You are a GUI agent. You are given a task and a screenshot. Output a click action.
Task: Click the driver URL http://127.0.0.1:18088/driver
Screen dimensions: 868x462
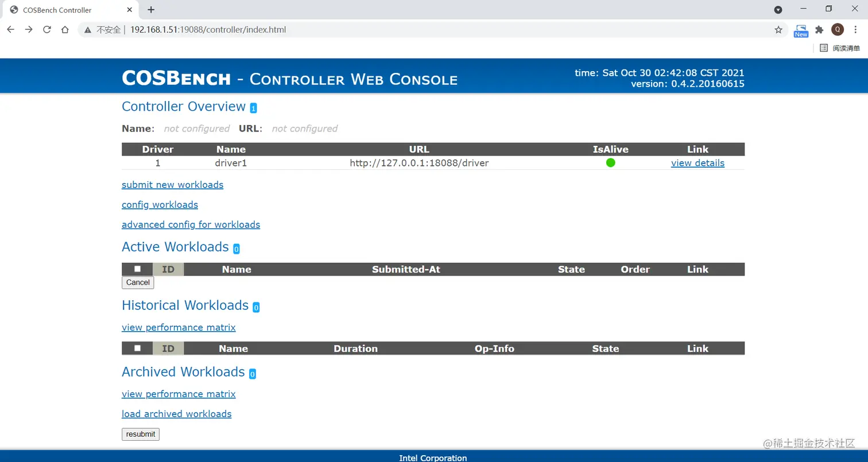419,163
